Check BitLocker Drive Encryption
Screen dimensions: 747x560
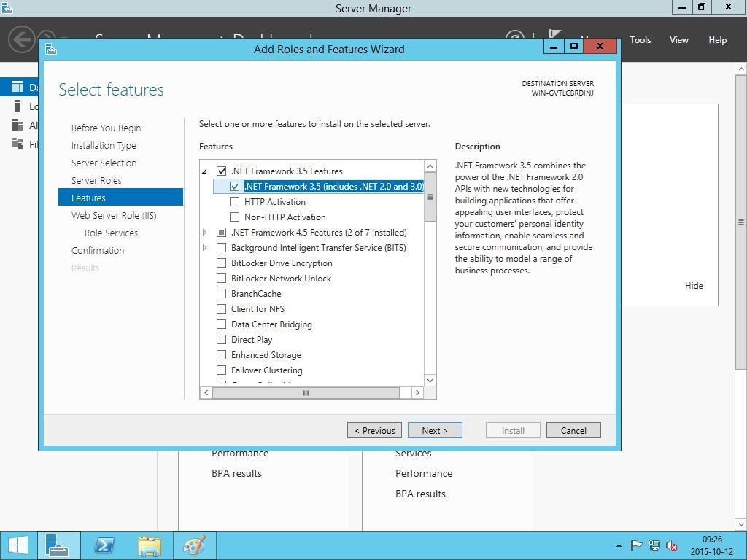(x=221, y=262)
